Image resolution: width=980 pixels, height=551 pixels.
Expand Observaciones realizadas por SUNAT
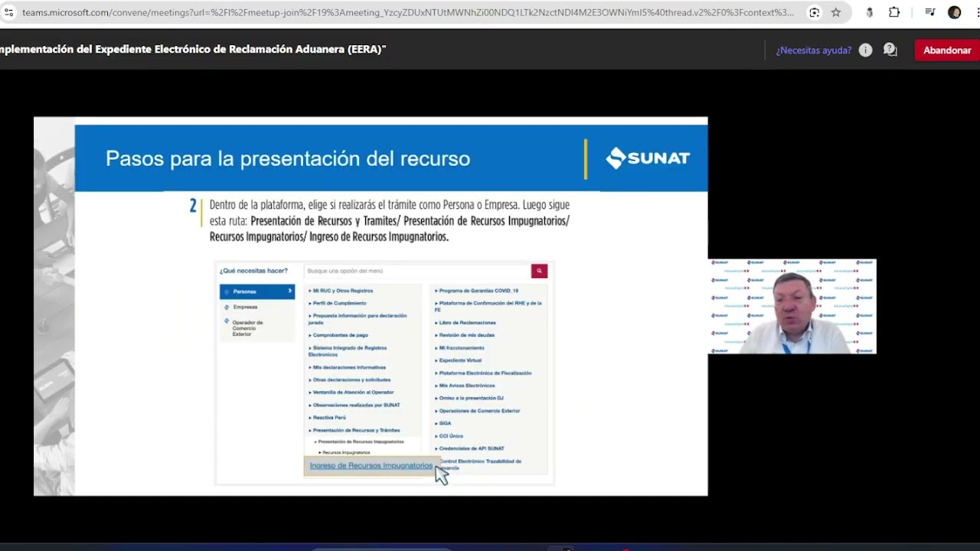356,405
